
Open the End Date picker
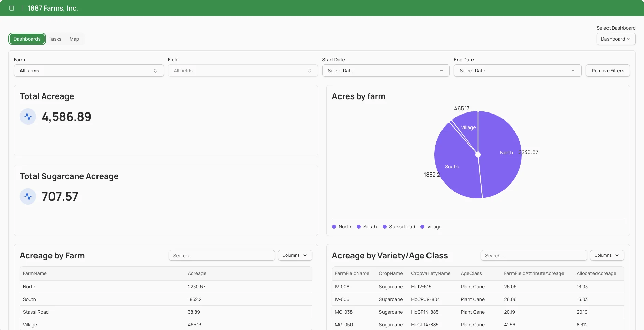pos(518,71)
